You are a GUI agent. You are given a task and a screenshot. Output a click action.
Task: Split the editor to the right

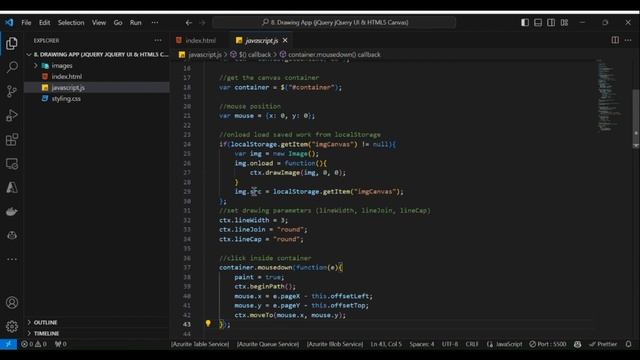(615, 40)
